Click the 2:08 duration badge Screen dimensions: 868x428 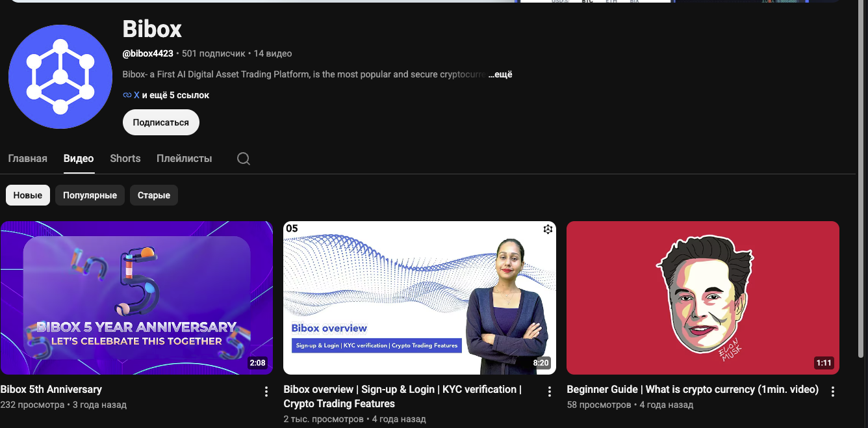257,363
